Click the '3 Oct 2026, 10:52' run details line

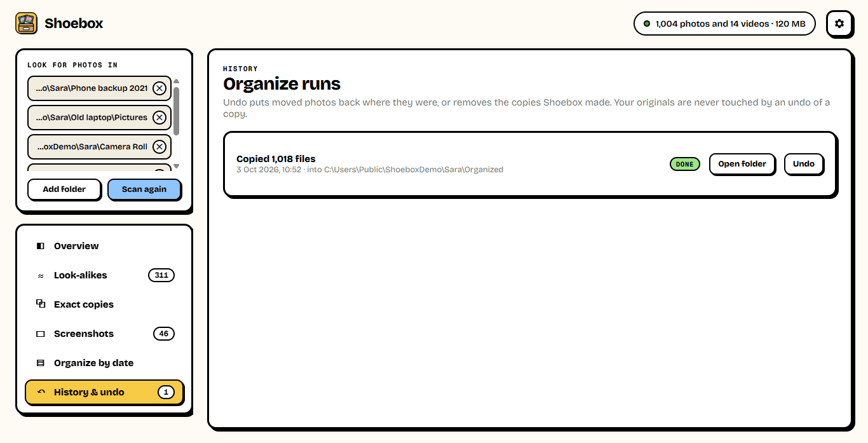click(x=370, y=170)
